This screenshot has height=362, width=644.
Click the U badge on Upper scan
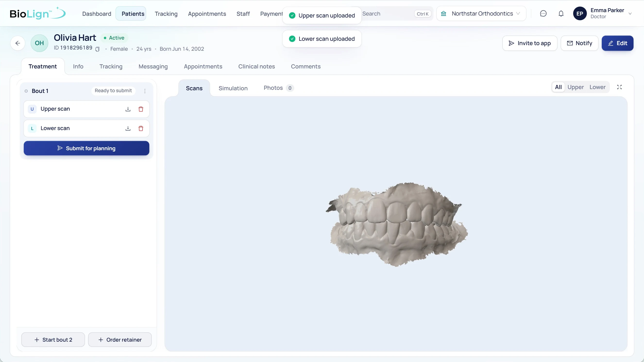click(x=32, y=109)
